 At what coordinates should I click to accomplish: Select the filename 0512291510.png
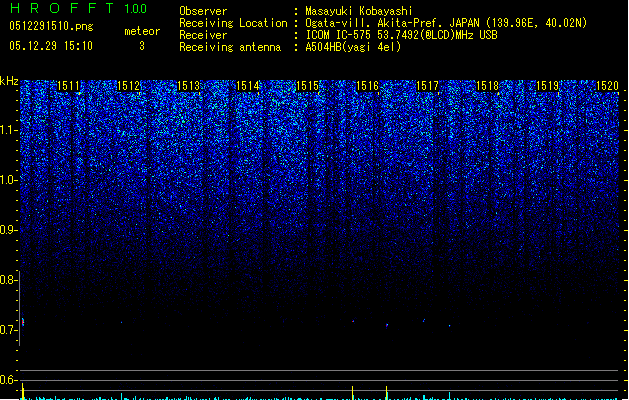51,26
